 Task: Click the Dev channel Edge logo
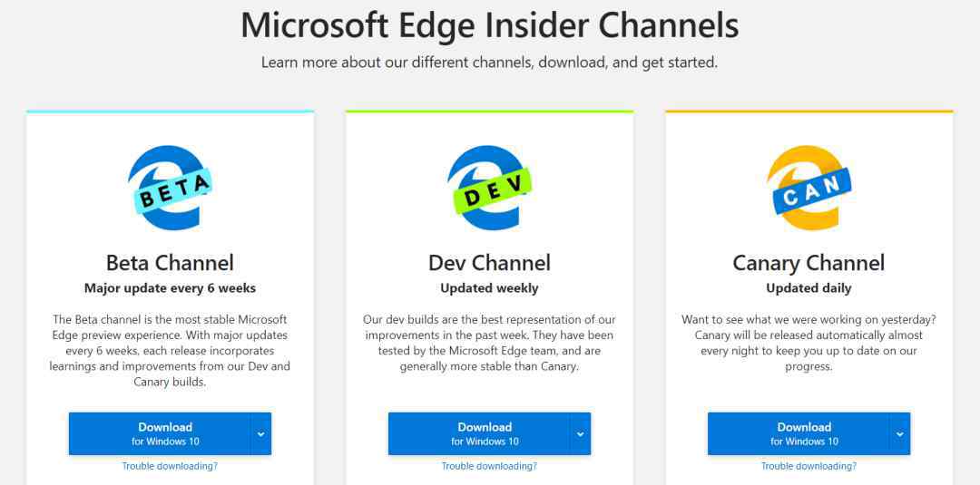click(x=489, y=188)
